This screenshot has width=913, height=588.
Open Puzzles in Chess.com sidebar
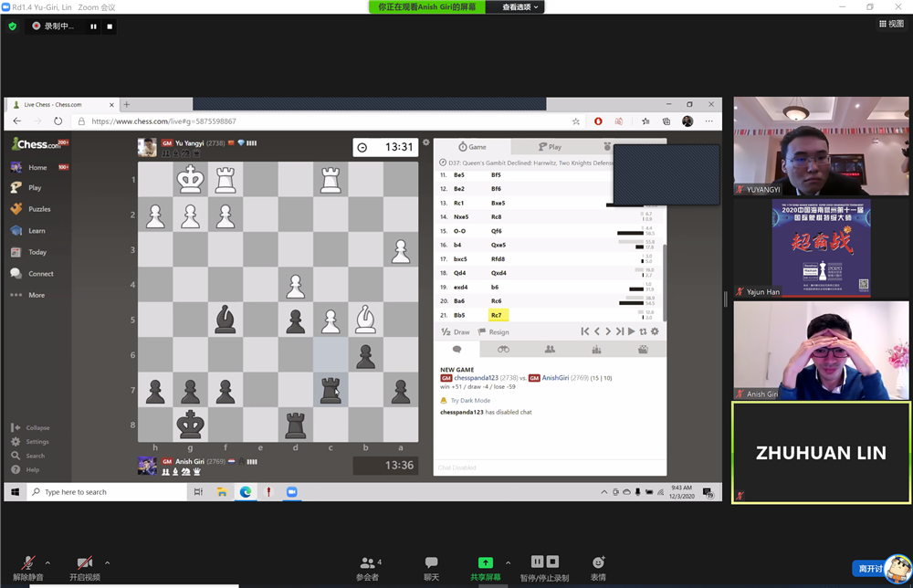39,209
